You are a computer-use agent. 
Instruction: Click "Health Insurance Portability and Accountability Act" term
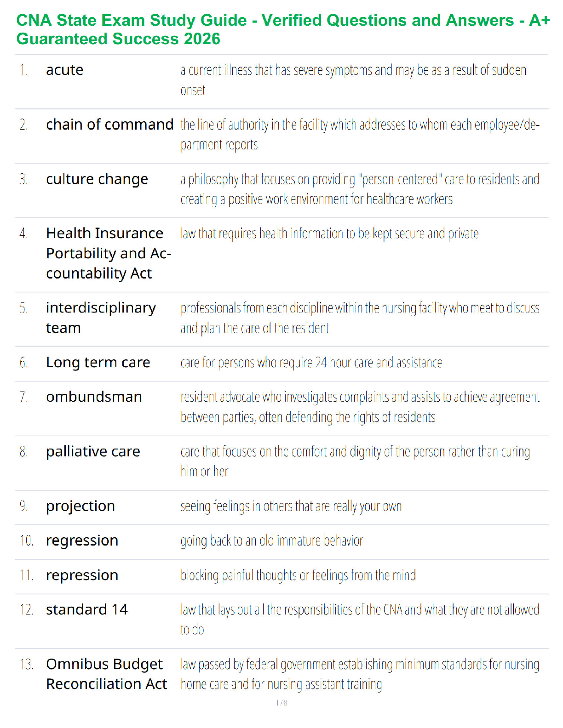(x=109, y=253)
